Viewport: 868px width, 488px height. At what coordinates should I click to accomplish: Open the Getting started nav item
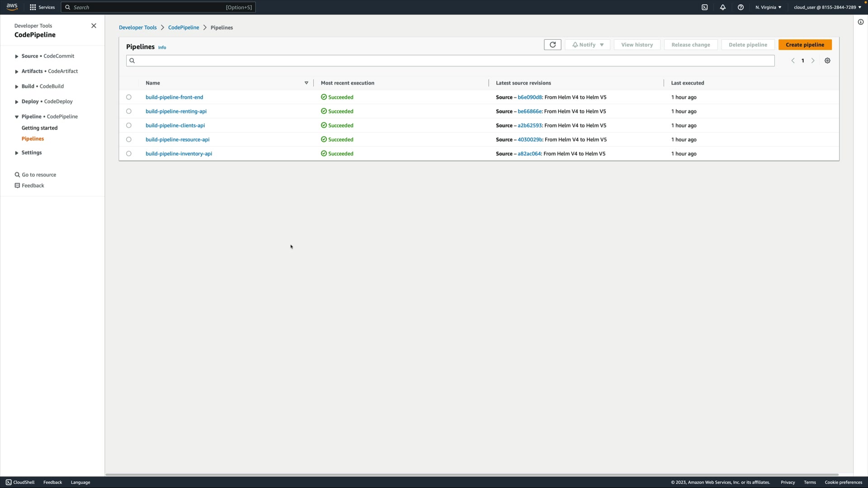[39, 128]
